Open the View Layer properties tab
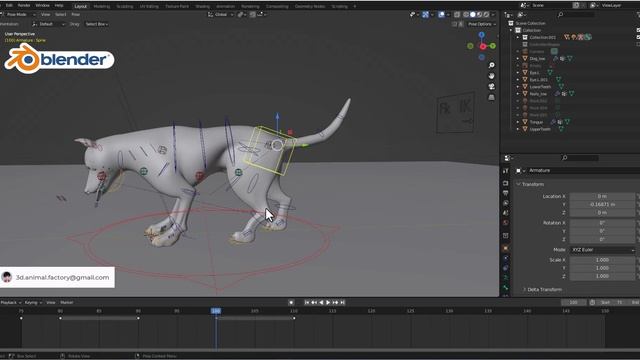This screenshot has width=640, height=360. pyautogui.click(x=506, y=203)
